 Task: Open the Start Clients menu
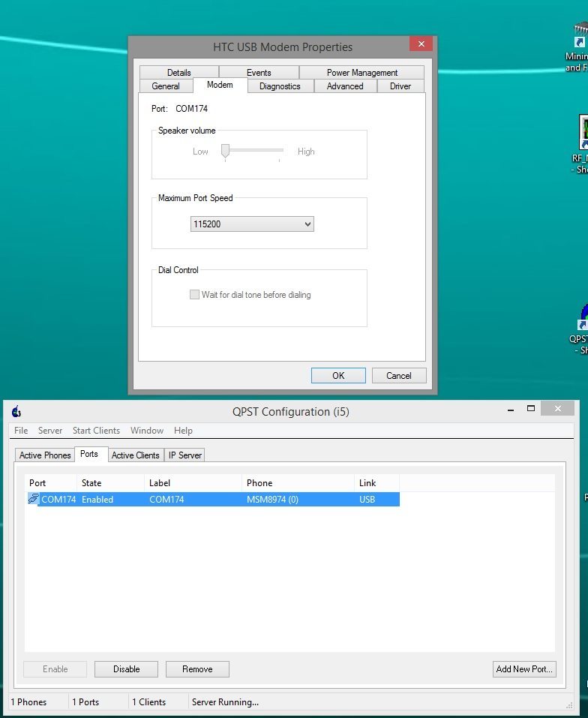point(96,431)
